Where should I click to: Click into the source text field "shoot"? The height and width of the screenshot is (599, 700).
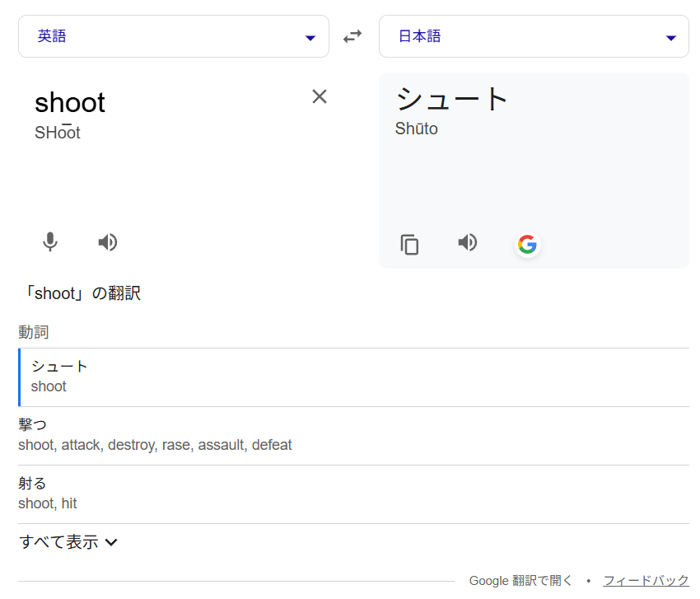(x=70, y=103)
